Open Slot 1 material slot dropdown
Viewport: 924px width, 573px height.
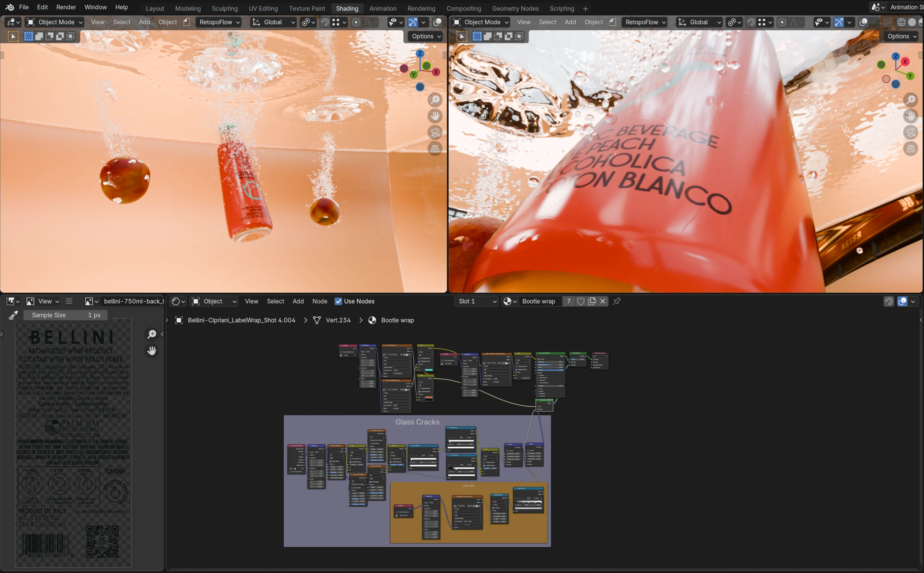pos(476,301)
